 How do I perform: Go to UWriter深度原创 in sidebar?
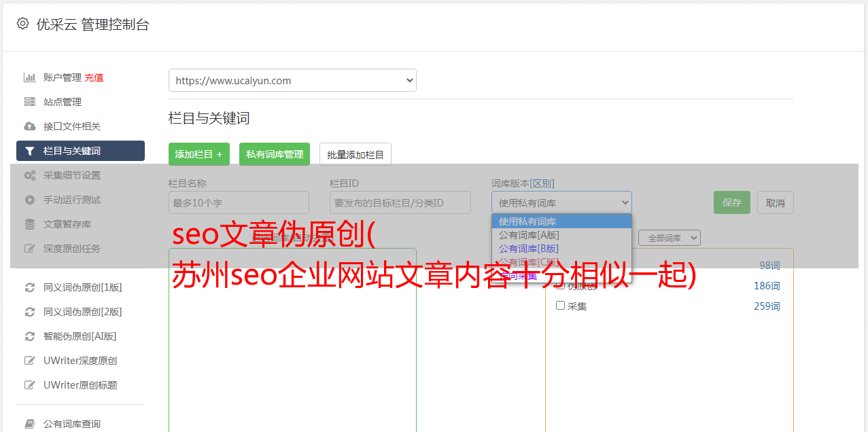[80, 361]
